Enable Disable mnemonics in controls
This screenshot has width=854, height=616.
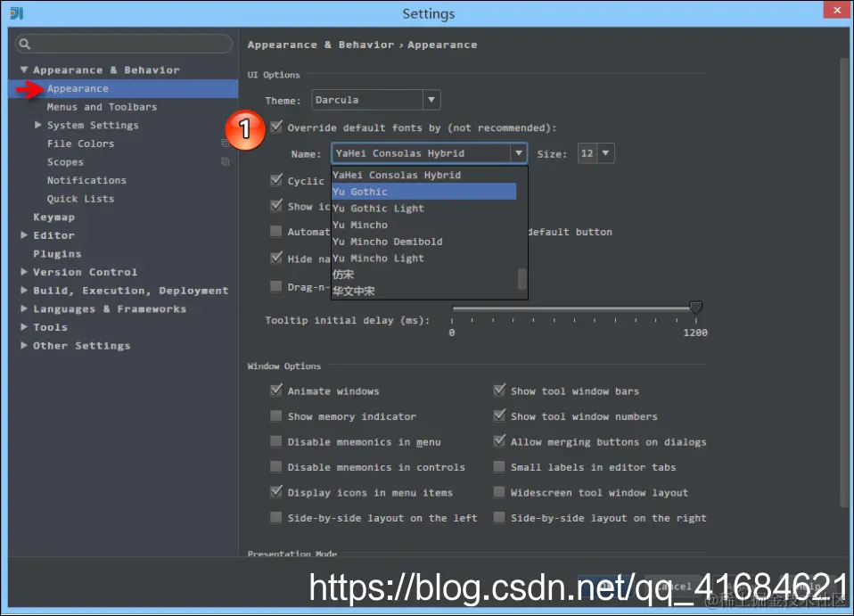276,467
